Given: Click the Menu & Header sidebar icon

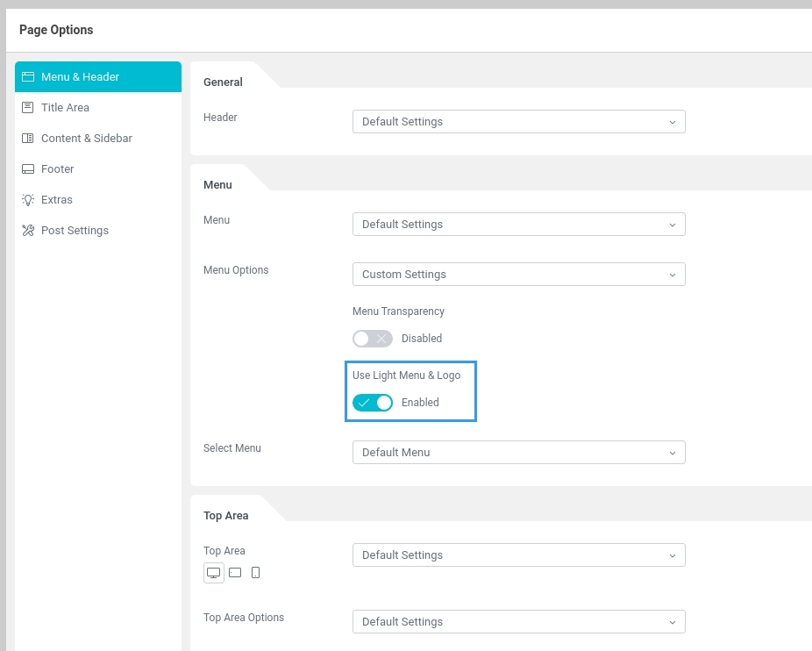Looking at the screenshot, I should [x=28, y=77].
